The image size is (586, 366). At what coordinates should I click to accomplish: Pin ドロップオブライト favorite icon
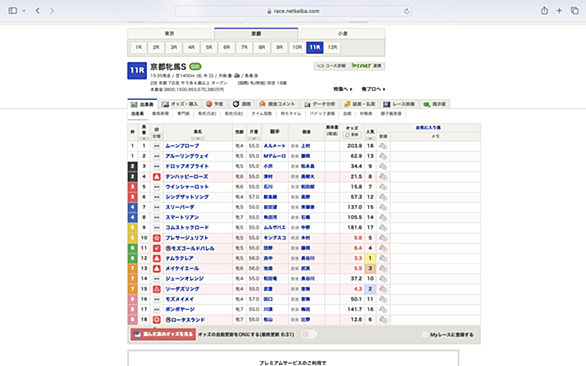(x=383, y=166)
